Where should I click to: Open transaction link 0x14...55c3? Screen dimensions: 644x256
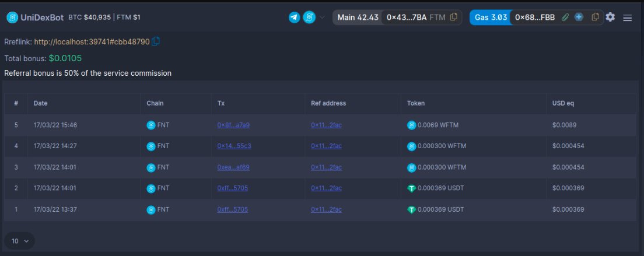(x=234, y=146)
